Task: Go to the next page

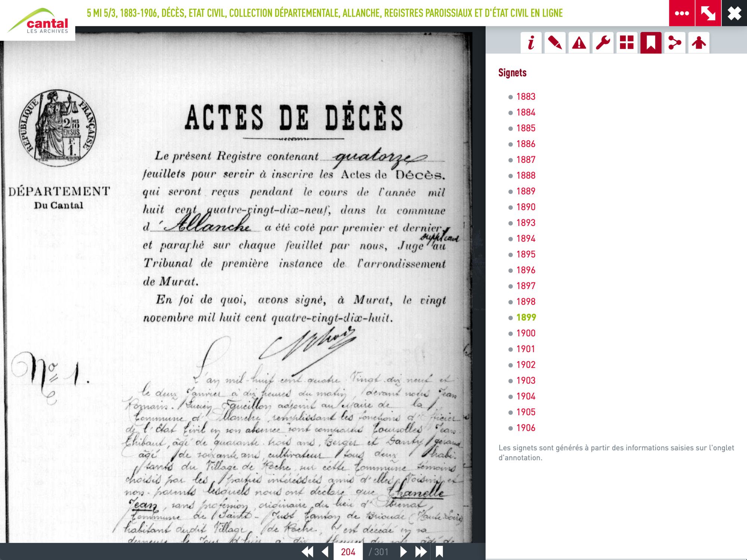Action: tap(403, 552)
